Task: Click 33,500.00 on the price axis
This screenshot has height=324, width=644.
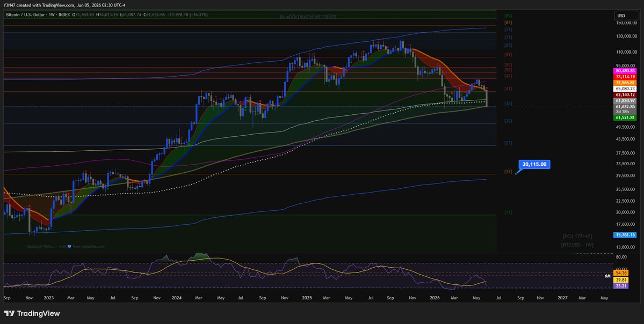Action: [x=626, y=164]
